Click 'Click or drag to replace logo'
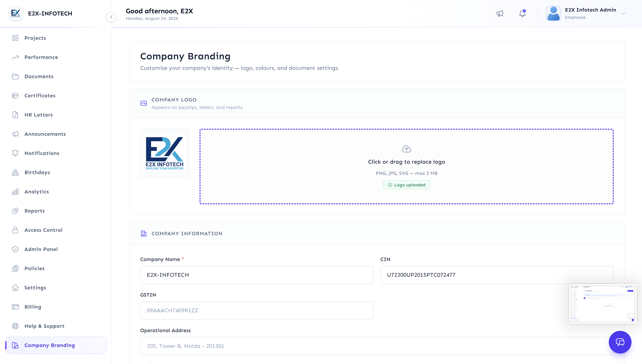This screenshot has width=642, height=364. coord(406,162)
